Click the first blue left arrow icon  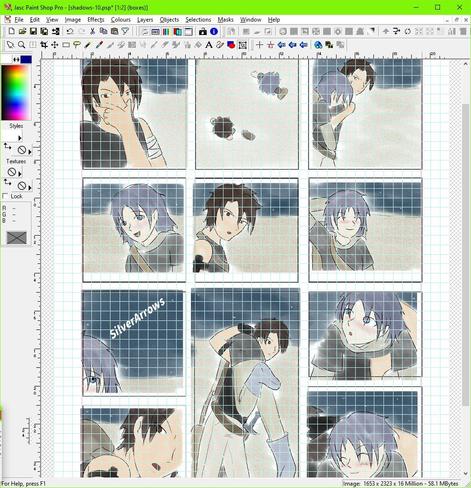click(281, 45)
